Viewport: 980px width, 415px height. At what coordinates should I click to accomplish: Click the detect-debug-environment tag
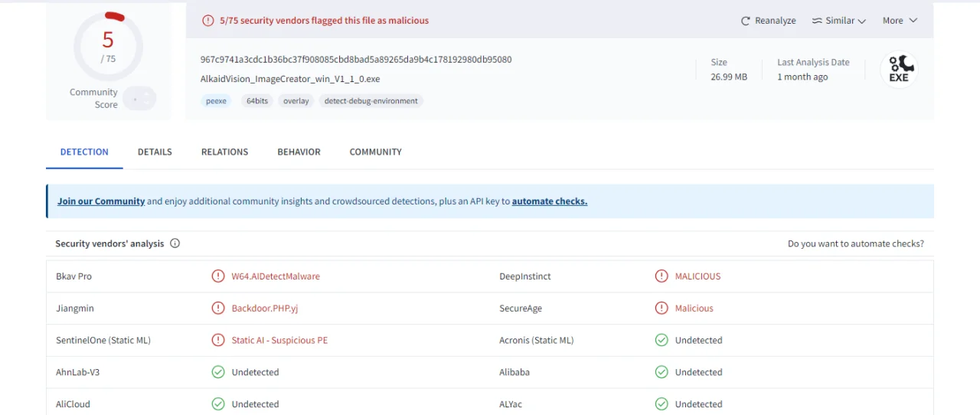[371, 100]
